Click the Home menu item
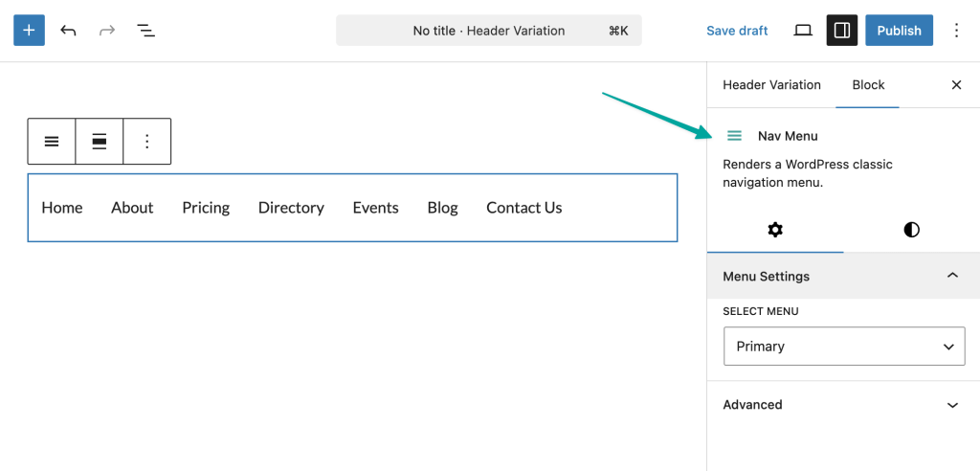Screen dimensions: 980x471 62,208
